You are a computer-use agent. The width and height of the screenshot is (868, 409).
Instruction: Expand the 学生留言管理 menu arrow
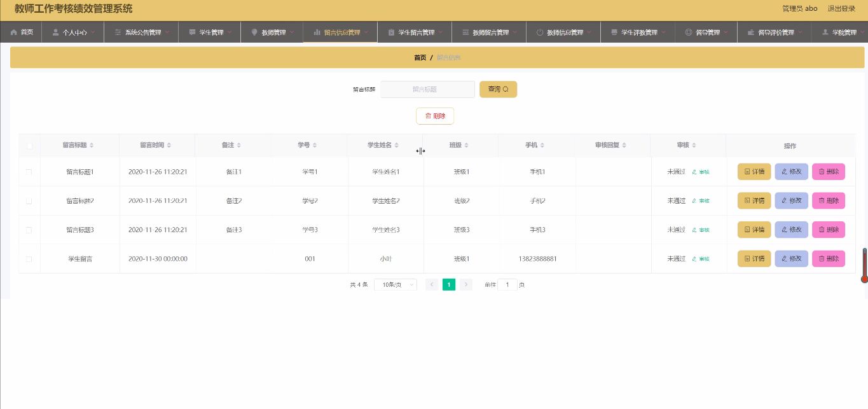[x=441, y=32]
